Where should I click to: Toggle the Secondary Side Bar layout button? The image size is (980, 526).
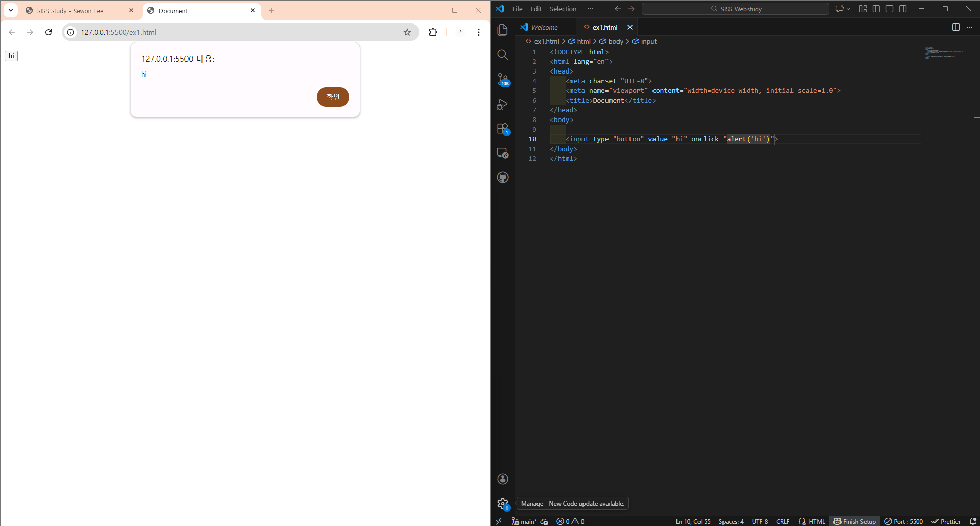click(x=903, y=9)
